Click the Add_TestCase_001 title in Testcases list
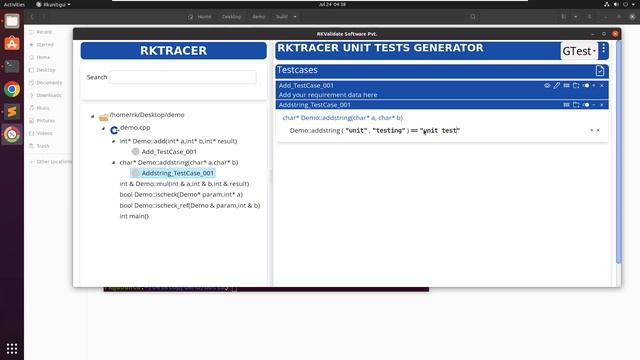Image resolution: width=640 pixels, height=360 pixels. point(306,85)
